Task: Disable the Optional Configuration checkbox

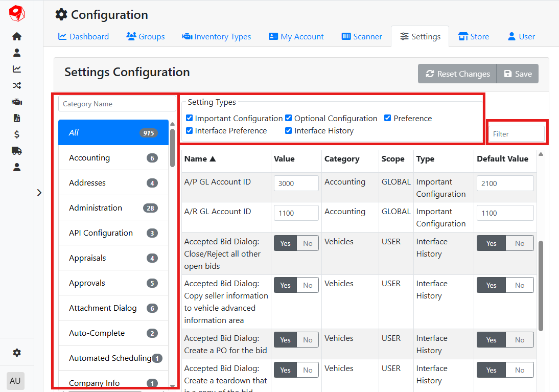Action: click(289, 118)
